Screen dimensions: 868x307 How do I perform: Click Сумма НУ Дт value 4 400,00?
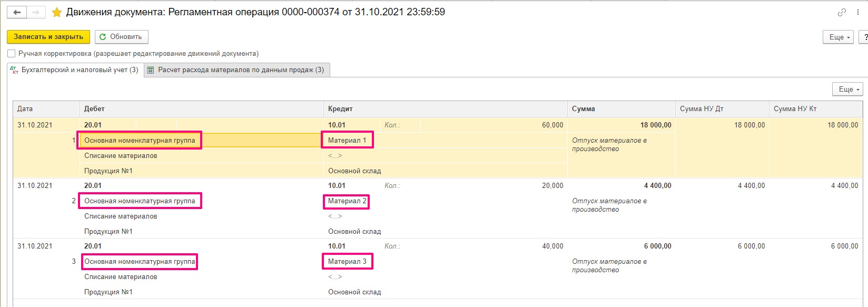751,186
